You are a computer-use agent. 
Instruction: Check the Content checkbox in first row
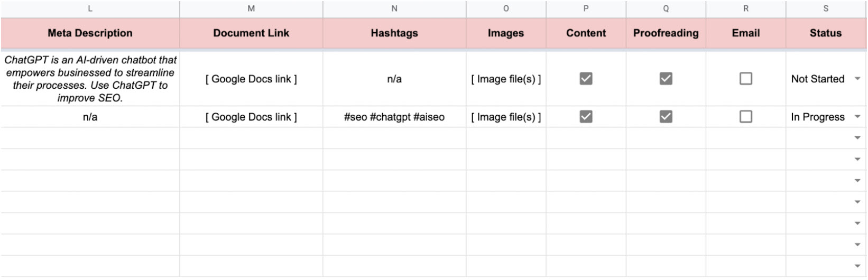(x=586, y=79)
